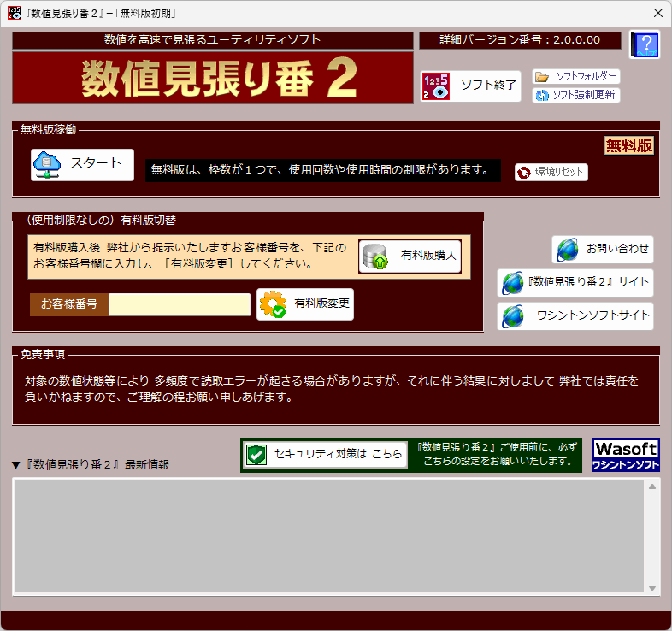Click ソフト強制更新 update button
Image resolution: width=672 pixels, height=631 pixels.
click(x=576, y=95)
